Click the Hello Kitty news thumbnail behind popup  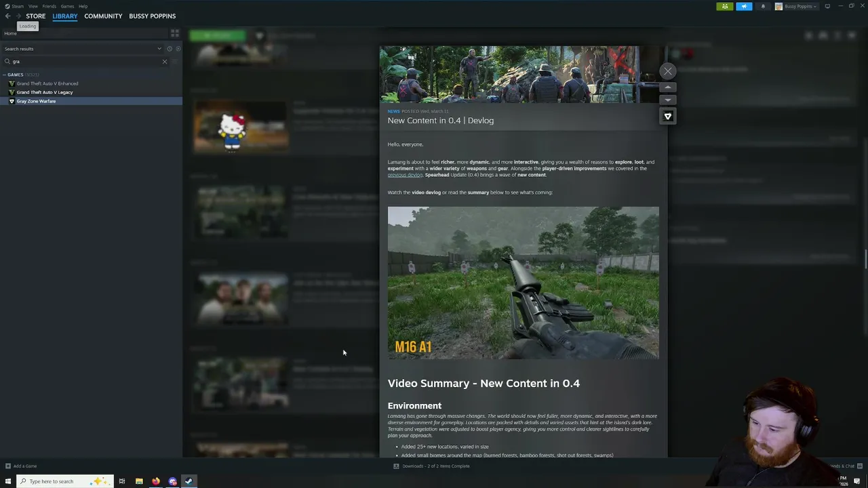click(241, 127)
